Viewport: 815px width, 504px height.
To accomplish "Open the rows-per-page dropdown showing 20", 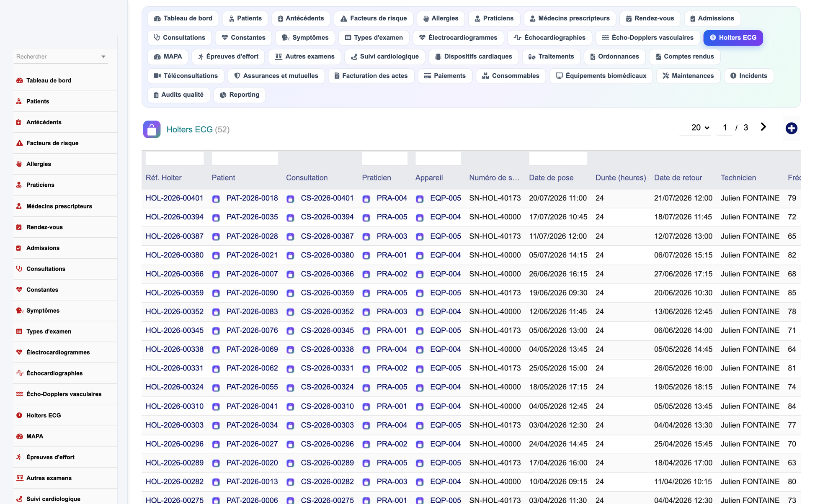I will click(x=696, y=128).
